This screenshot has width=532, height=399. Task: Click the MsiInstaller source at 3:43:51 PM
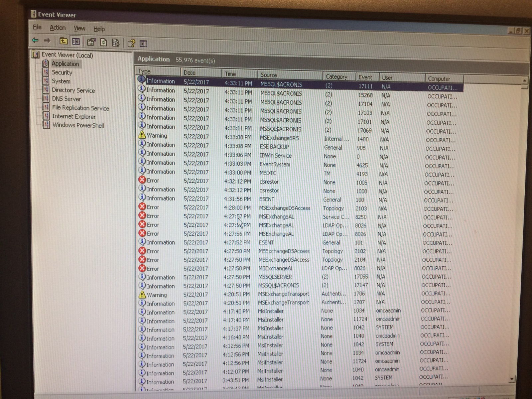click(270, 379)
